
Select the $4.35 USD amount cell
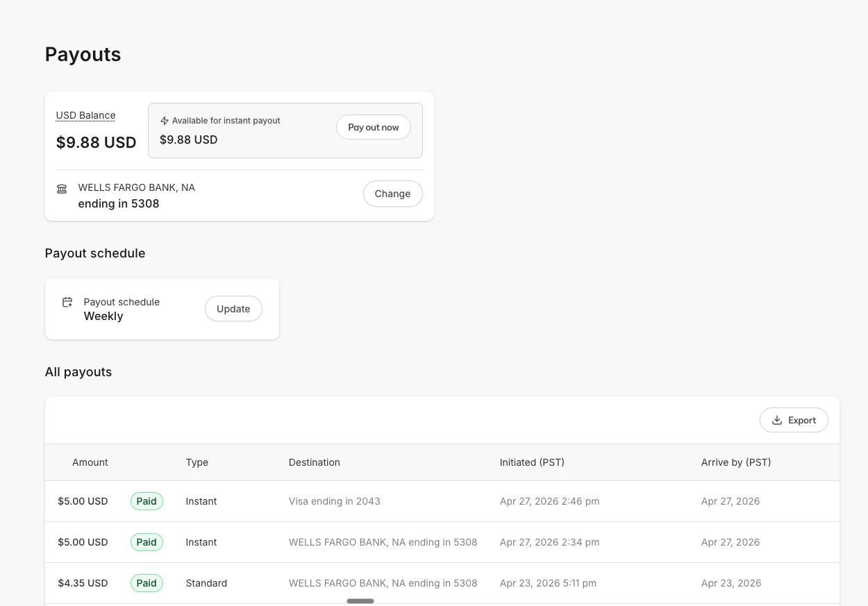point(83,583)
